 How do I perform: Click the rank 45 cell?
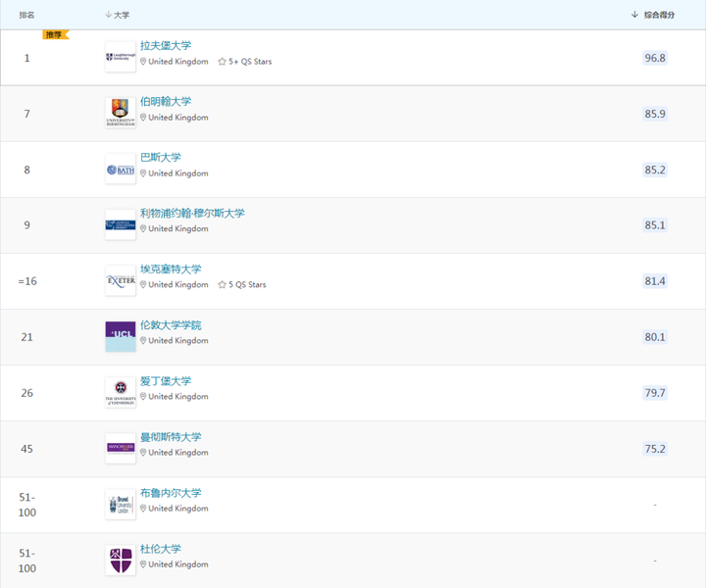tap(27, 449)
